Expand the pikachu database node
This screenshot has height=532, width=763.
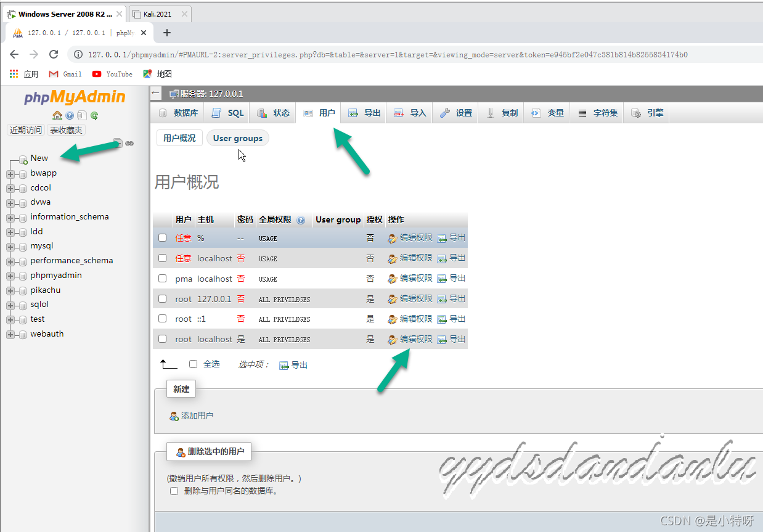coord(10,291)
